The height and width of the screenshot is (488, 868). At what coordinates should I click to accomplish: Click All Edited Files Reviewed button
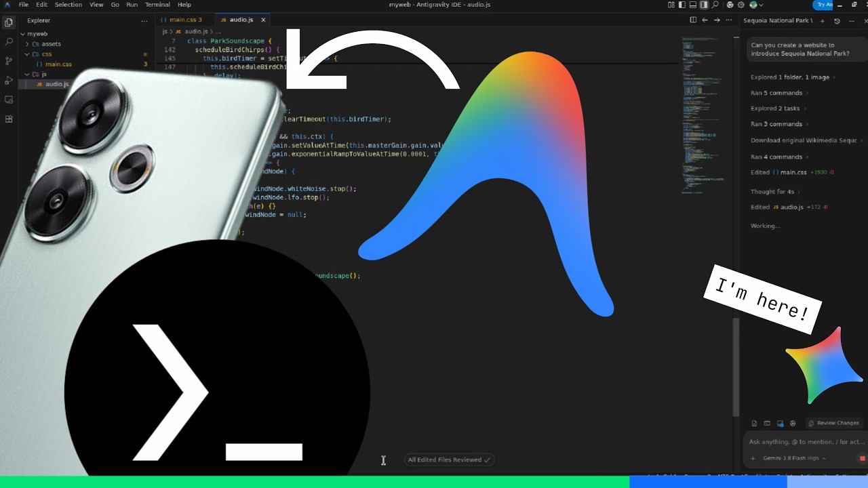448,460
